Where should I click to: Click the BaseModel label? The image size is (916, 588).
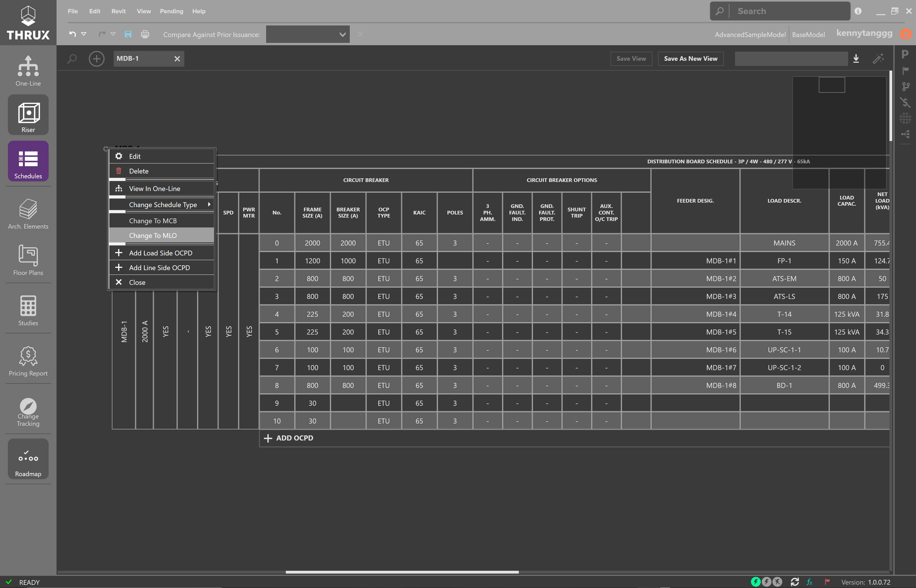coord(808,34)
